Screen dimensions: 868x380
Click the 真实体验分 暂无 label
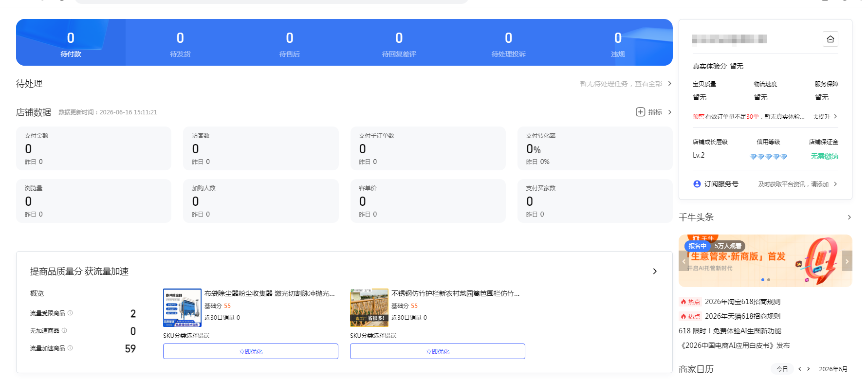(718, 66)
